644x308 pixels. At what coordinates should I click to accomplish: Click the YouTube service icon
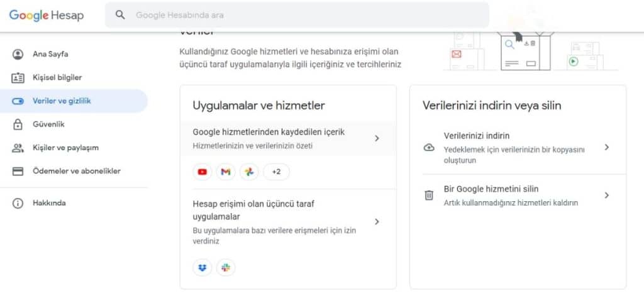pyautogui.click(x=203, y=172)
